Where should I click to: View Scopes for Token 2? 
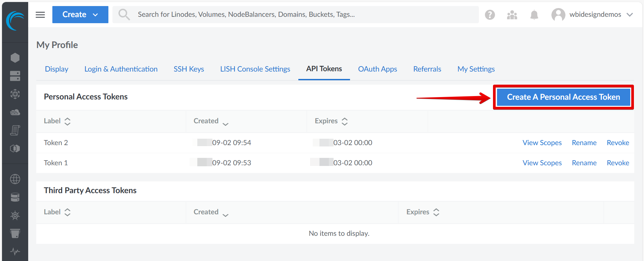[542, 143]
